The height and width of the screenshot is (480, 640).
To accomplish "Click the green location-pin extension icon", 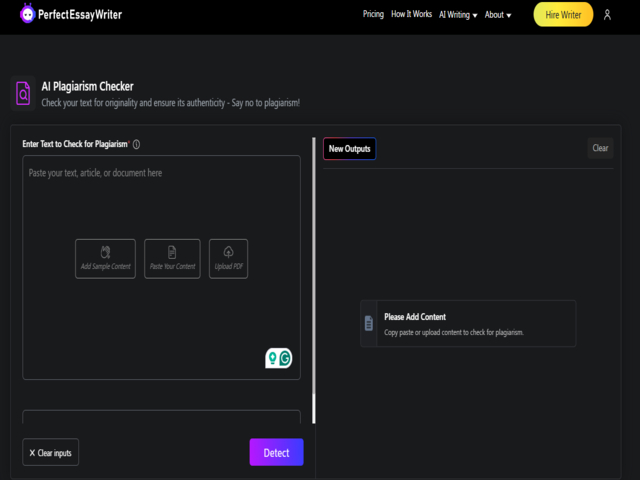I will pos(271,358).
